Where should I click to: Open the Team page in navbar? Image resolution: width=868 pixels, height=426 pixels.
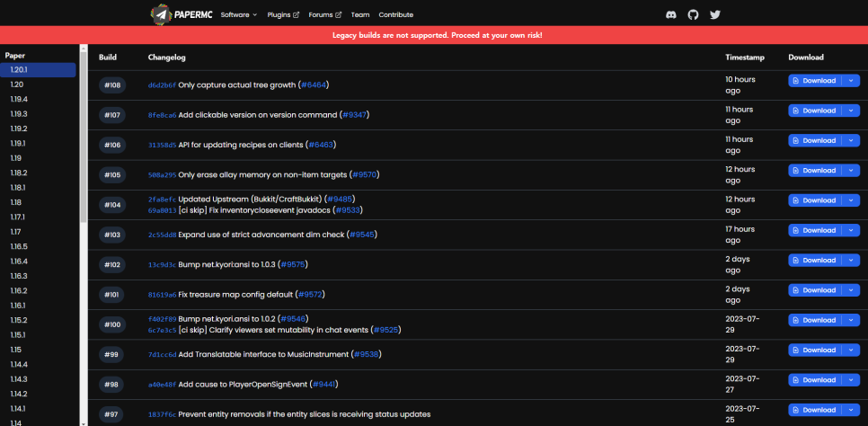pyautogui.click(x=359, y=15)
